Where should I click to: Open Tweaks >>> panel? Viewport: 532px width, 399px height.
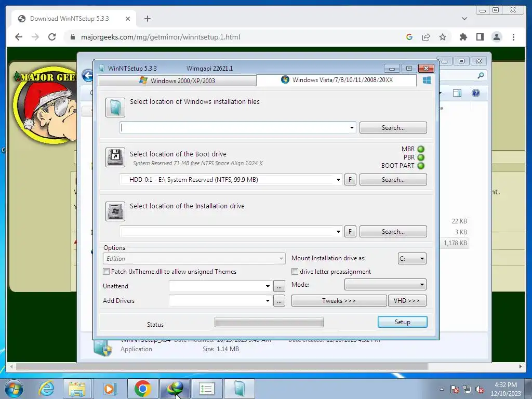tap(339, 301)
